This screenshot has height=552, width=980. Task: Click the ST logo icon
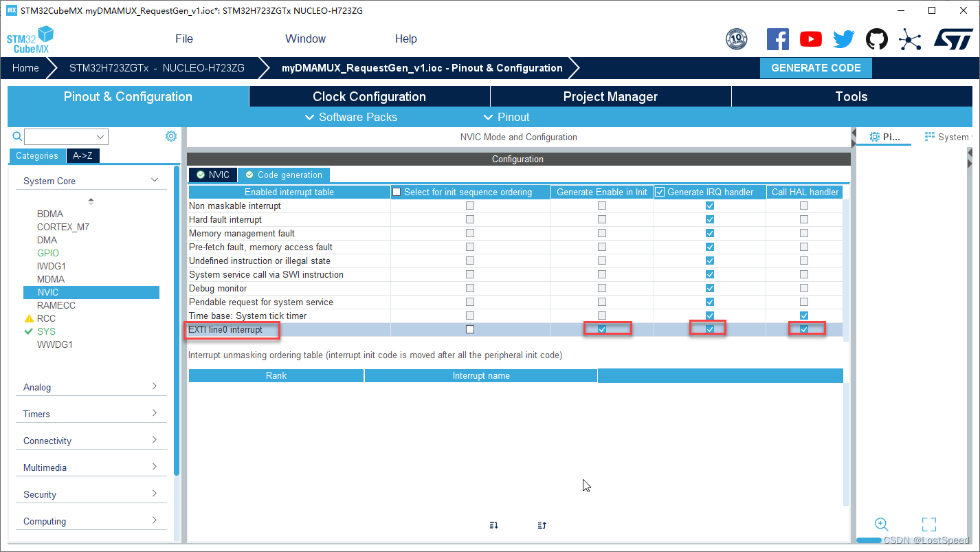953,39
